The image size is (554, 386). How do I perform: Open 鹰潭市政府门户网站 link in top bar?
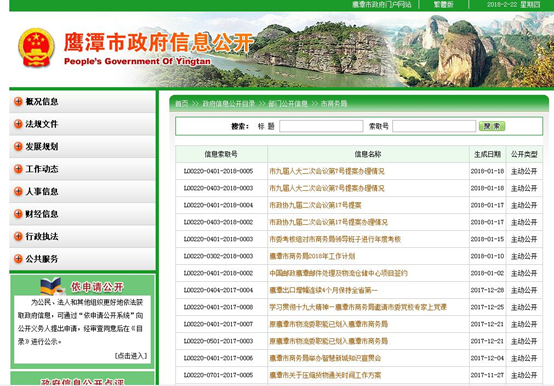(382, 5)
